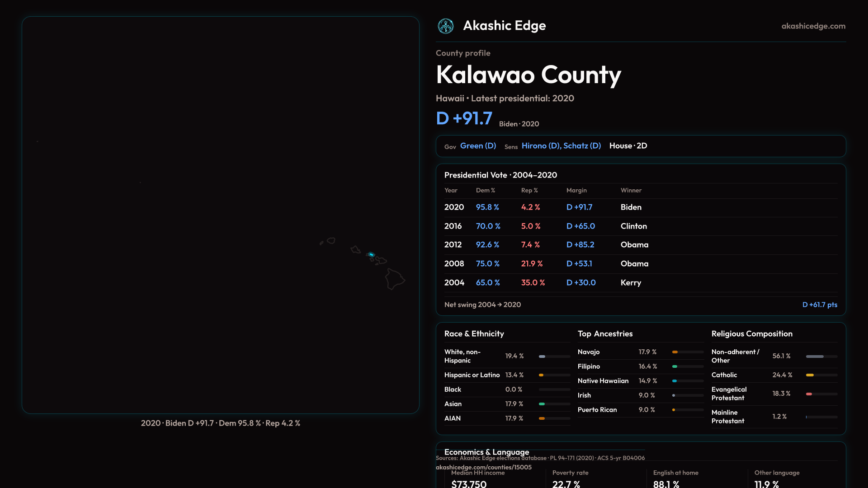Viewport: 868px width, 488px height.
Task: Click the House 2D label
Action: (628, 146)
